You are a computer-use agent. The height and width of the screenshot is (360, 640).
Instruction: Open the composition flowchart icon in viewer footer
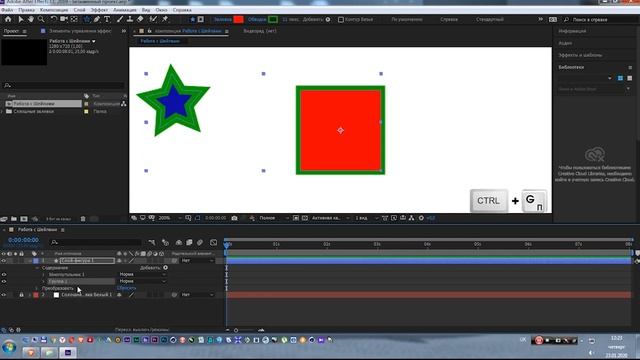[x=411, y=218]
